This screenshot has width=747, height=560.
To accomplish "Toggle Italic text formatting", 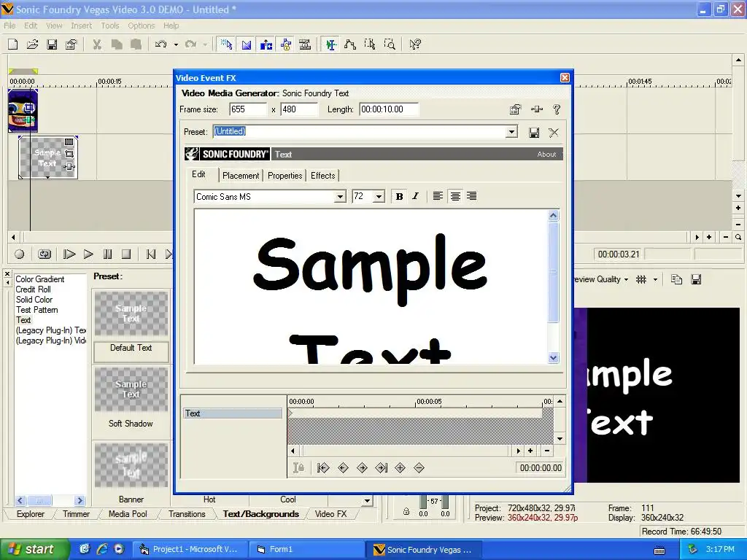I will tap(415, 196).
